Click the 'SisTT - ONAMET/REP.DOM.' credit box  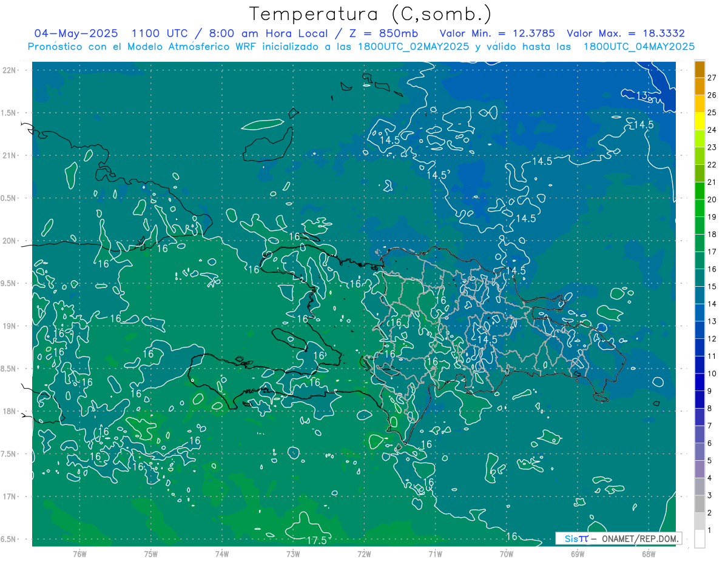point(619,538)
